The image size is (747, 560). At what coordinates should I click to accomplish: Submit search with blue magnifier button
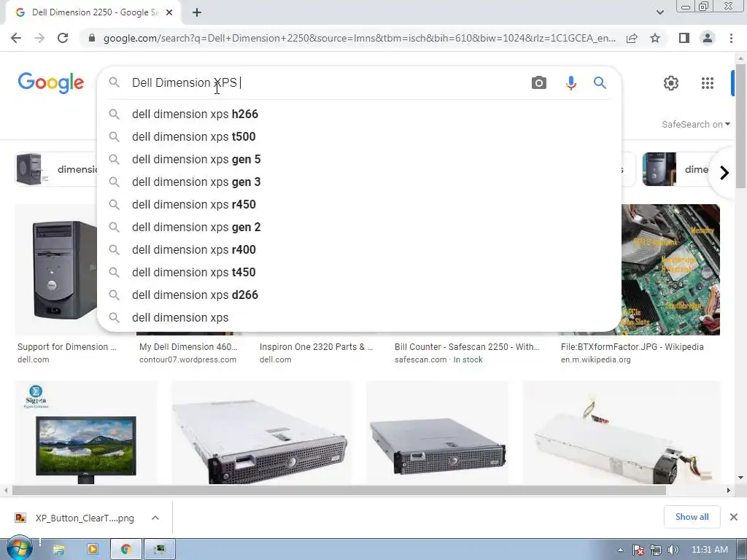click(600, 83)
